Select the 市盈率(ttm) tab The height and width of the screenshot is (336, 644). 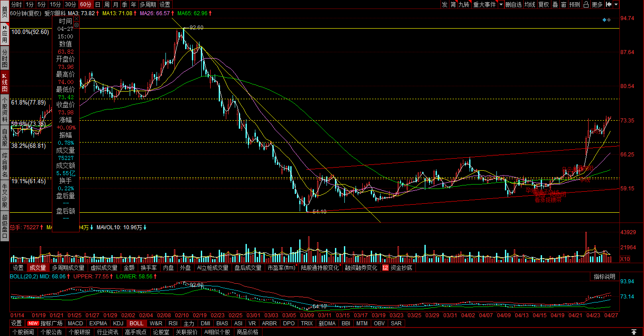click(282, 268)
